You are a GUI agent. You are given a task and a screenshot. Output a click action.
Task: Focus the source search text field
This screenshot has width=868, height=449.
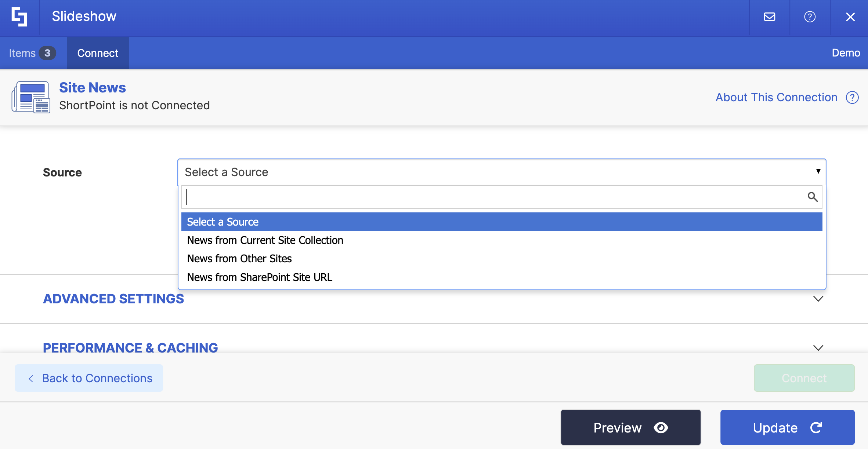click(x=492, y=197)
